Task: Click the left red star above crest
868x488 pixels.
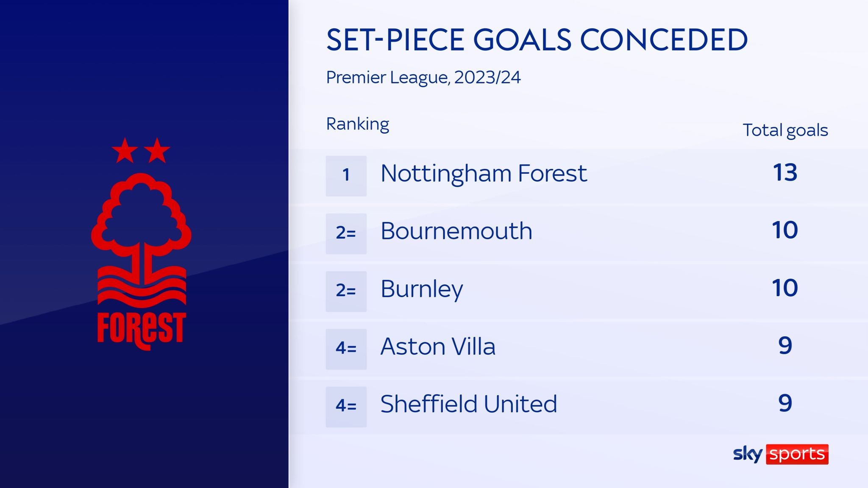Action: (125, 150)
